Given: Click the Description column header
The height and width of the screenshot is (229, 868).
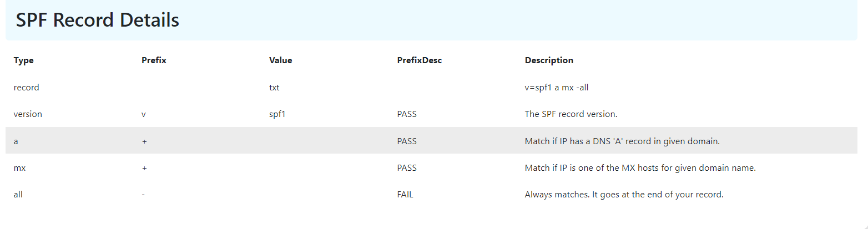Looking at the screenshot, I should (549, 60).
